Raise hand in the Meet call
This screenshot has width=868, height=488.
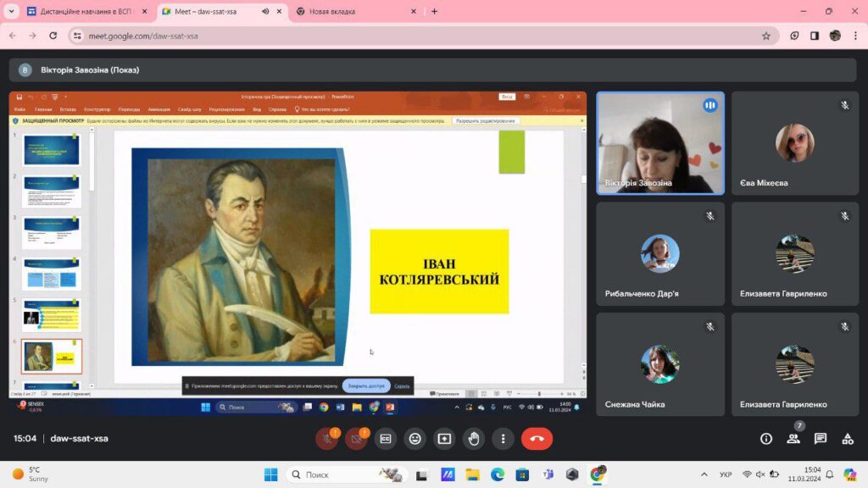tap(473, 439)
